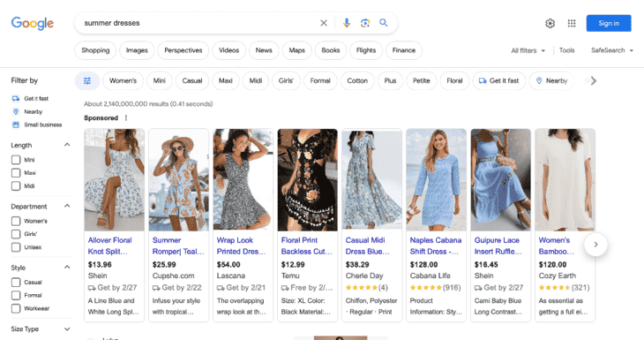This screenshot has height=340, width=644.
Task: Clear the search box with X icon
Action: pyautogui.click(x=324, y=23)
